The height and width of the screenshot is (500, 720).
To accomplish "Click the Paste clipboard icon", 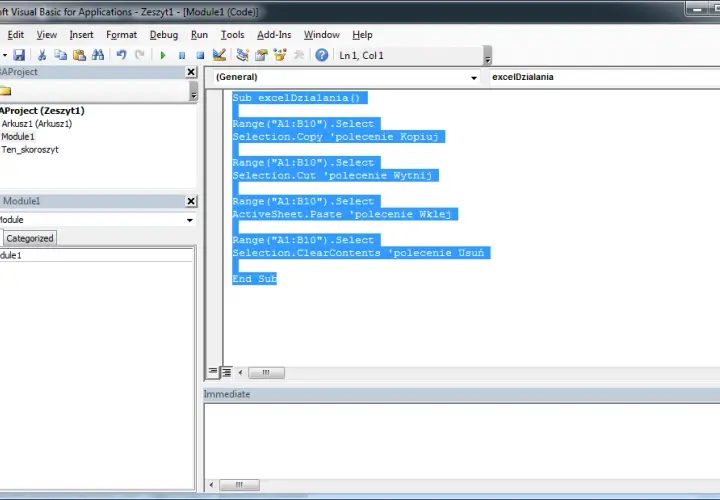I will (79, 55).
